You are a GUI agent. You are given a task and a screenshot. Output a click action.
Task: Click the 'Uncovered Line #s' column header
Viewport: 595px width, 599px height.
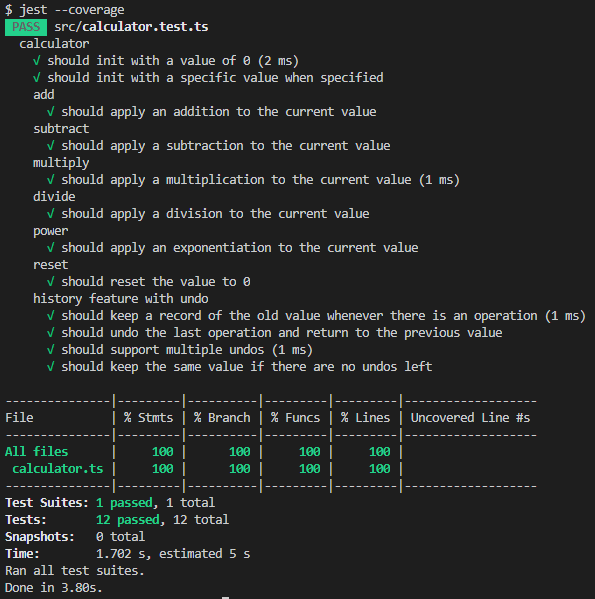pyautogui.click(x=470, y=418)
